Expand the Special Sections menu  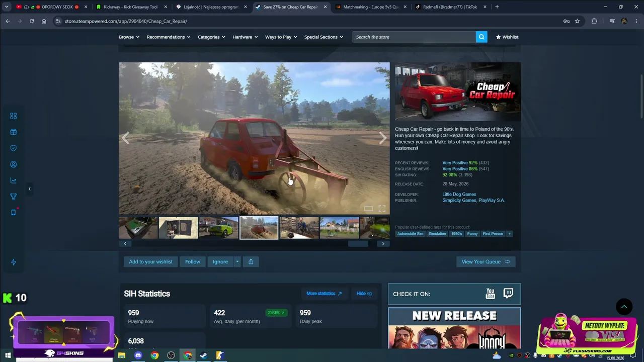[324, 37]
